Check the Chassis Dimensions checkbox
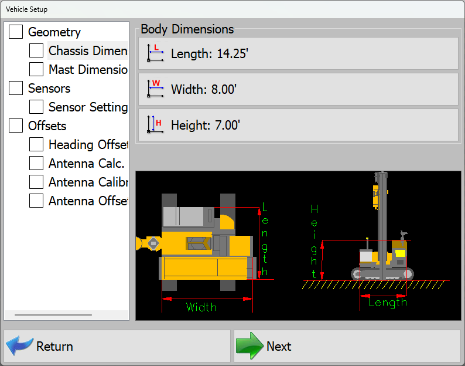 coord(36,51)
